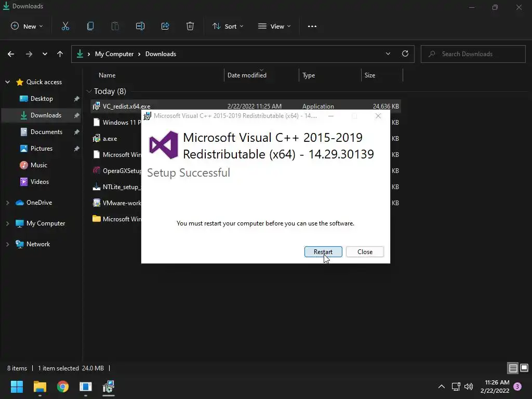Image resolution: width=532 pixels, height=399 pixels.
Task: Click the Copy icon in toolbar
Action: [90, 26]
